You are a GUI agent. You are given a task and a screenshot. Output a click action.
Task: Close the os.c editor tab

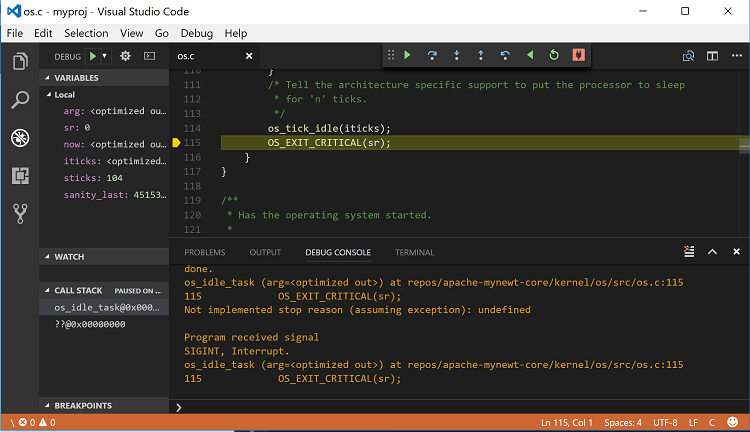[249, 56]
